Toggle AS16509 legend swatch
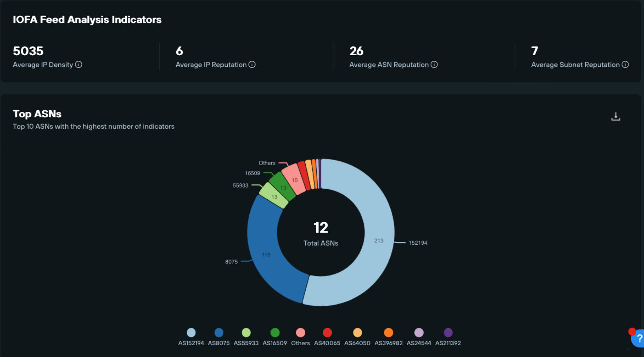Image resolution: width=644 pixels, height=357 pixels. pyautogui.click(x=275, y=332)
